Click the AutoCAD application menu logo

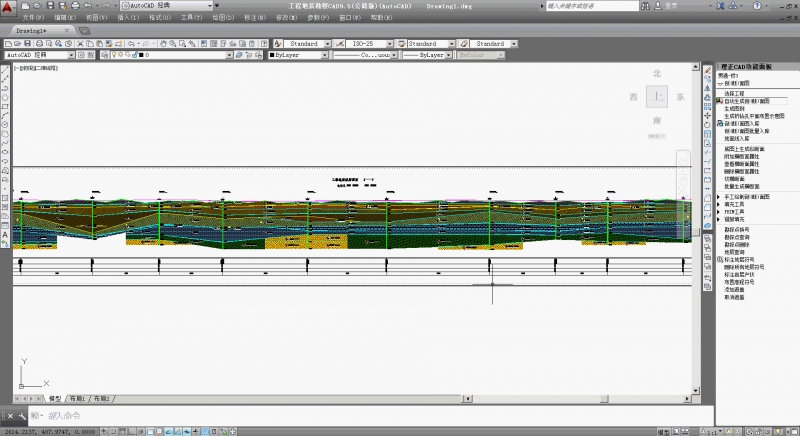pyautogui.click(x=9, y=8)
